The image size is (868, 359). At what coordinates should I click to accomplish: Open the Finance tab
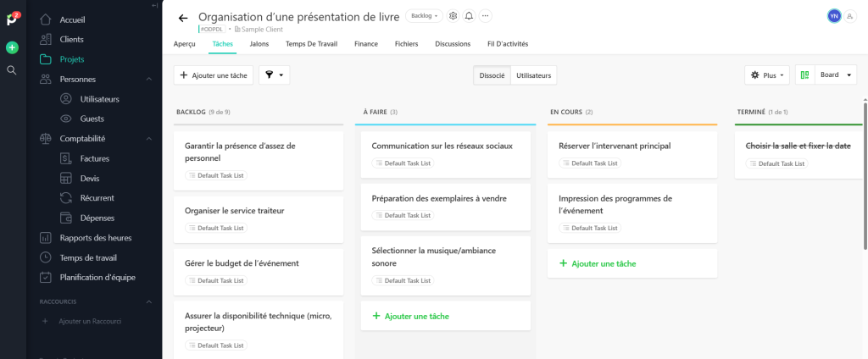(366, 44)
